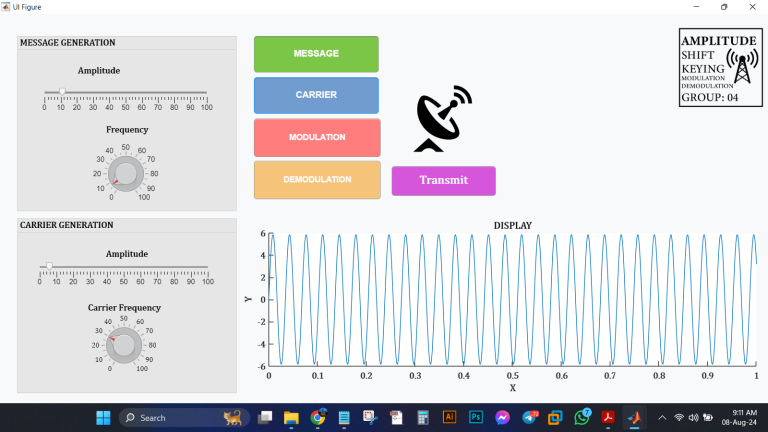Hit the purple Transmit button

(x=443, y=181)
